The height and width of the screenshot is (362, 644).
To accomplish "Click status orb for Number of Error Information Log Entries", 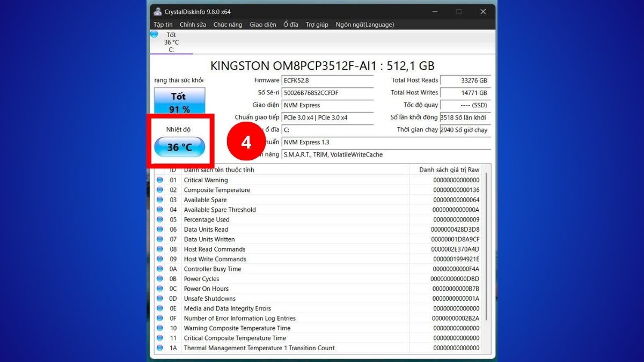I will tap(159, 318).
